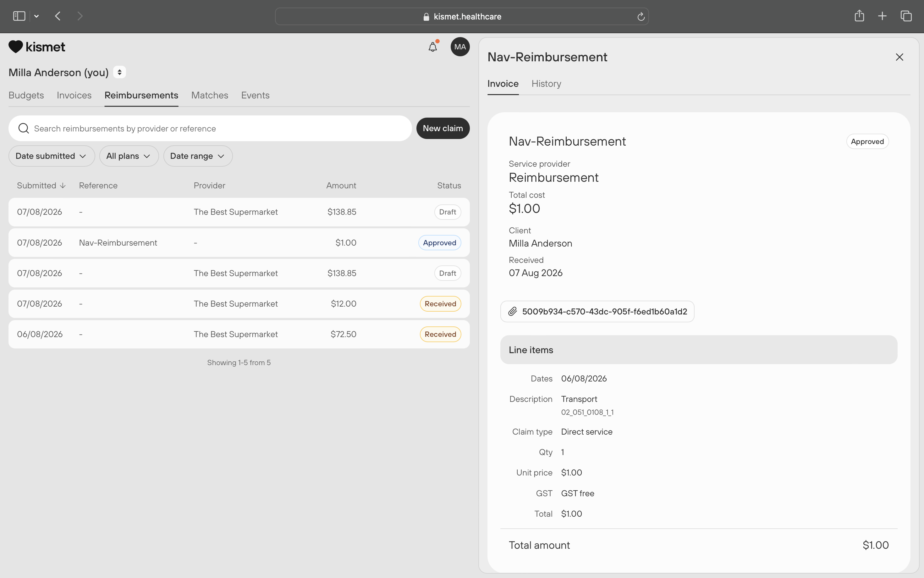Viewport: 924px width, 578px height.
Task: Click the Received badge on $12.00 row
Action: pos(440,303)
